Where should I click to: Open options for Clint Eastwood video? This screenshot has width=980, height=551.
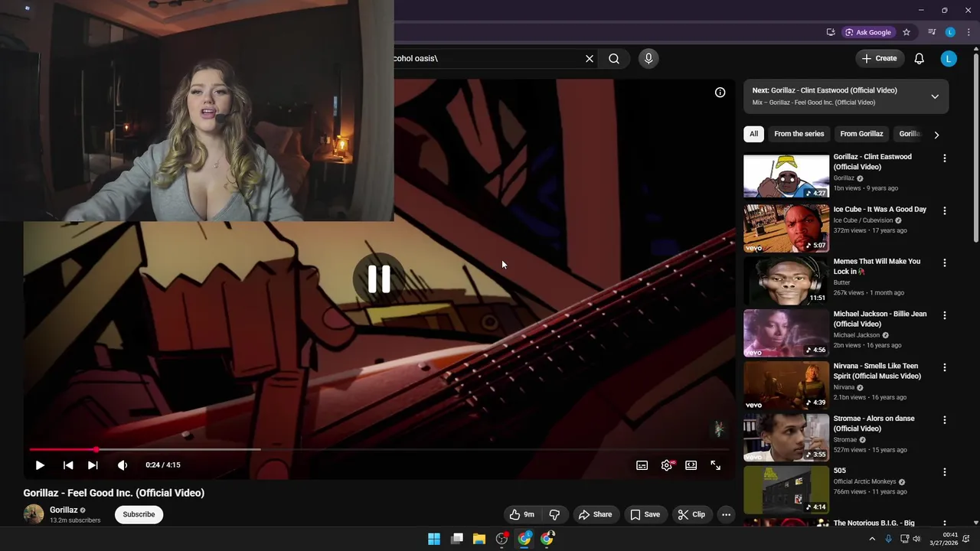(944, 158)
